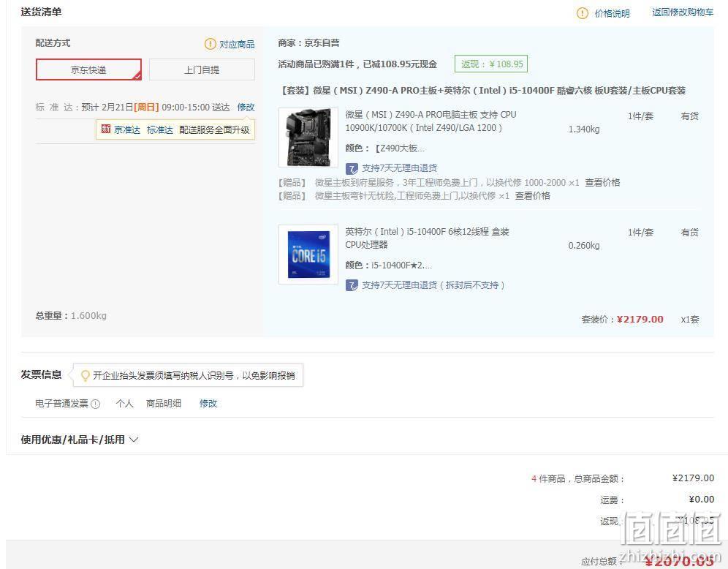The width and height of the screenshot is (728, 569).
Task: Open the 标准达 link
Action: click(160, 129)
